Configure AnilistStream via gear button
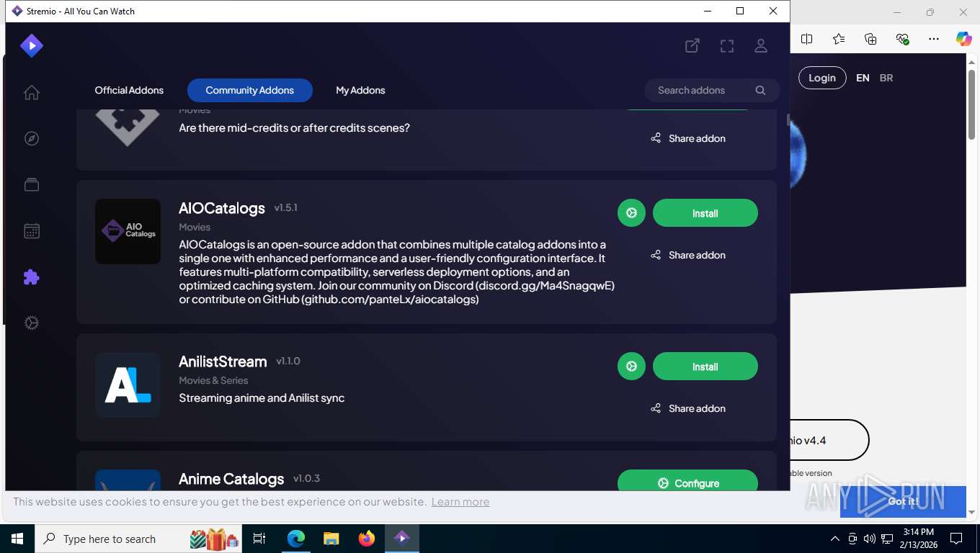980x553 pixels. [632, 367]
